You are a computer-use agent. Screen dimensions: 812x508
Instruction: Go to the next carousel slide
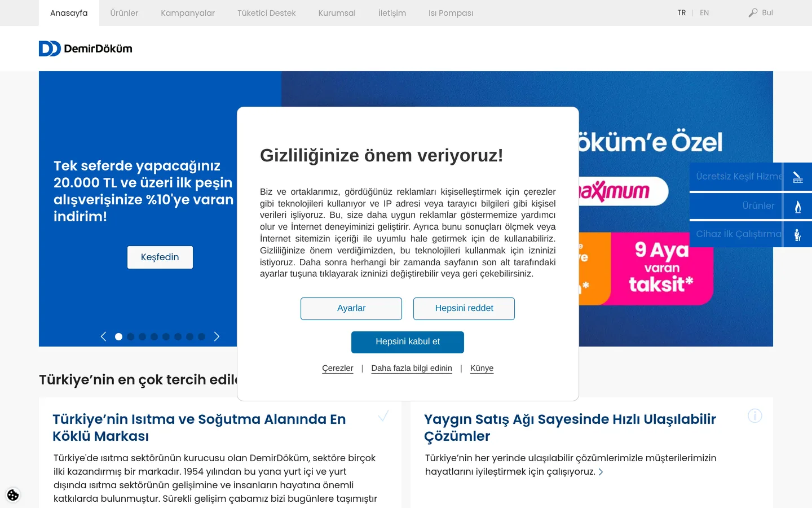pos(217,336)
